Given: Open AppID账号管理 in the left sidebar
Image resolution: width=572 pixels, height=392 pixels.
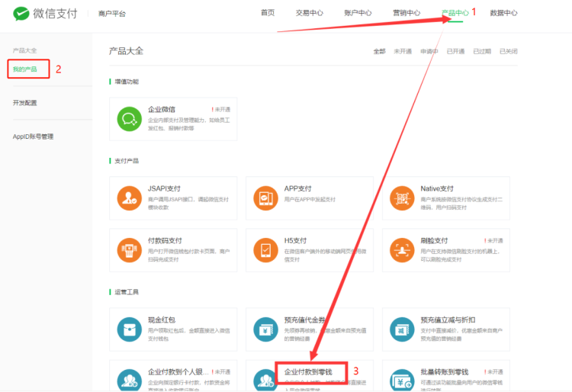Looking at the screenshot, I should pyautogui.click(x=34, y=137).
